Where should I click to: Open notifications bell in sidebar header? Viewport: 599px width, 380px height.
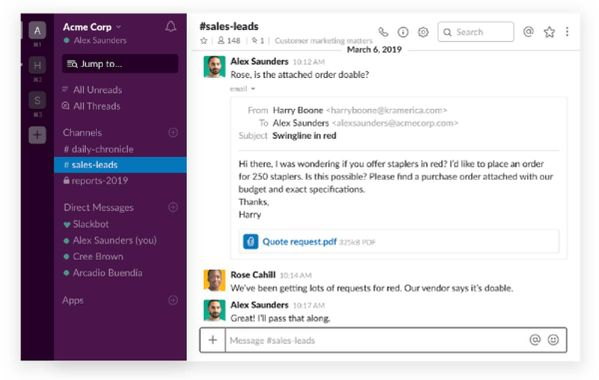[171, 26]
